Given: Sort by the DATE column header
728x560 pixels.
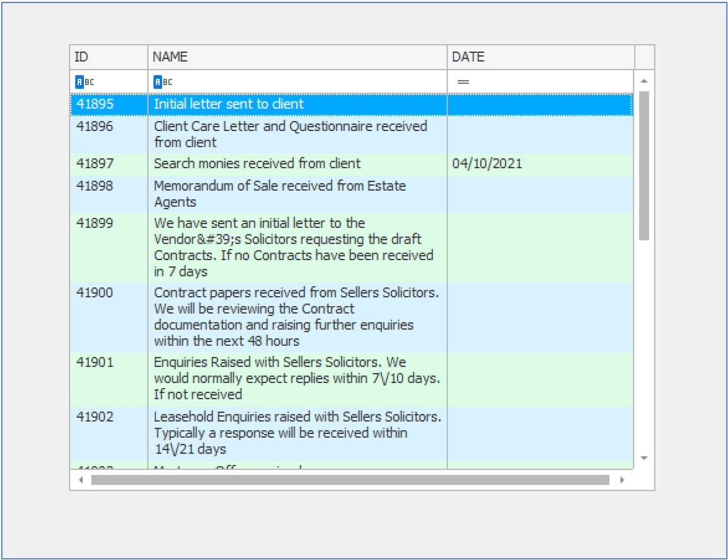Looking at the screenshot, I should 540,57.
